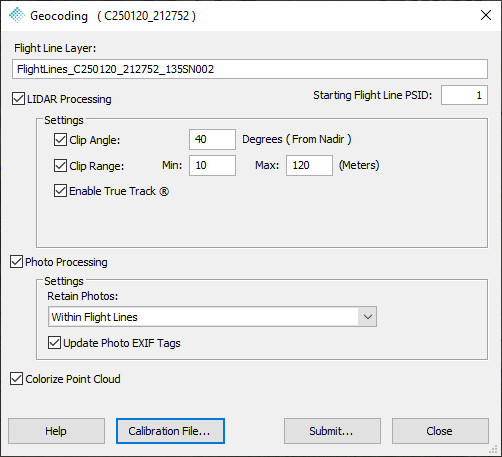
Task: Open the Retain Photos dropdown arrow
Action: [368, 317]
